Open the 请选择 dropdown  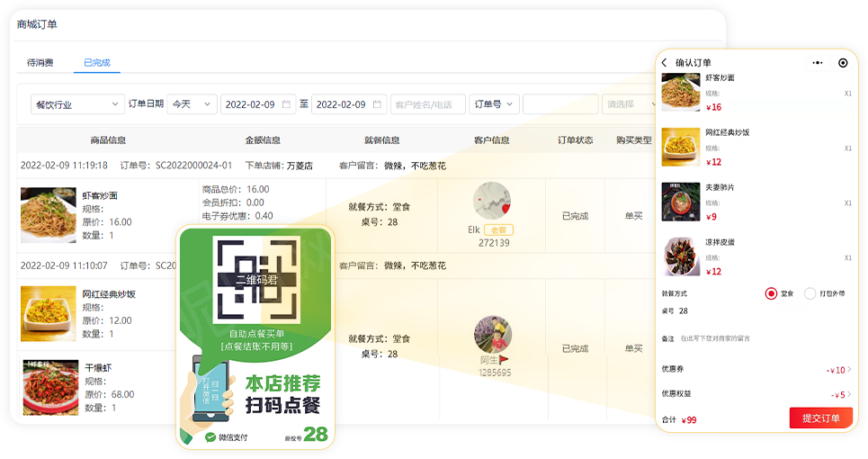629,104
